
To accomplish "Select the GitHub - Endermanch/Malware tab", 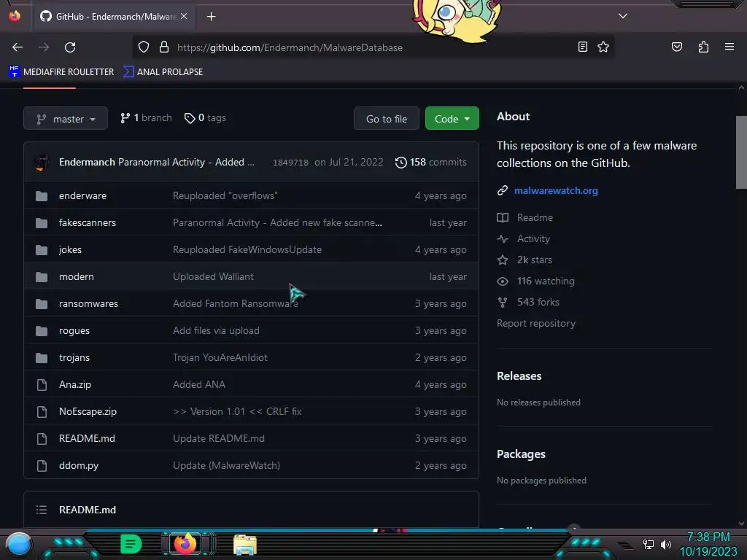I will 113,17.
